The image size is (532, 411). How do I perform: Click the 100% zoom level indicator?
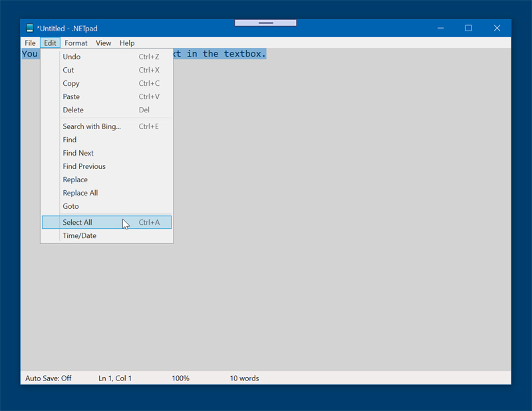(x=180, y=378)
